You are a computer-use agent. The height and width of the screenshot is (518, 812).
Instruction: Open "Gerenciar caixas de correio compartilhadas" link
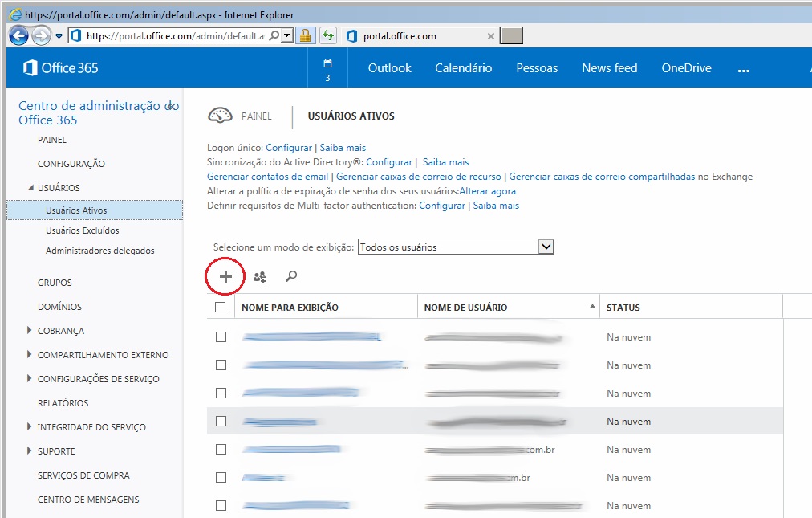click(x=602, y=177)
